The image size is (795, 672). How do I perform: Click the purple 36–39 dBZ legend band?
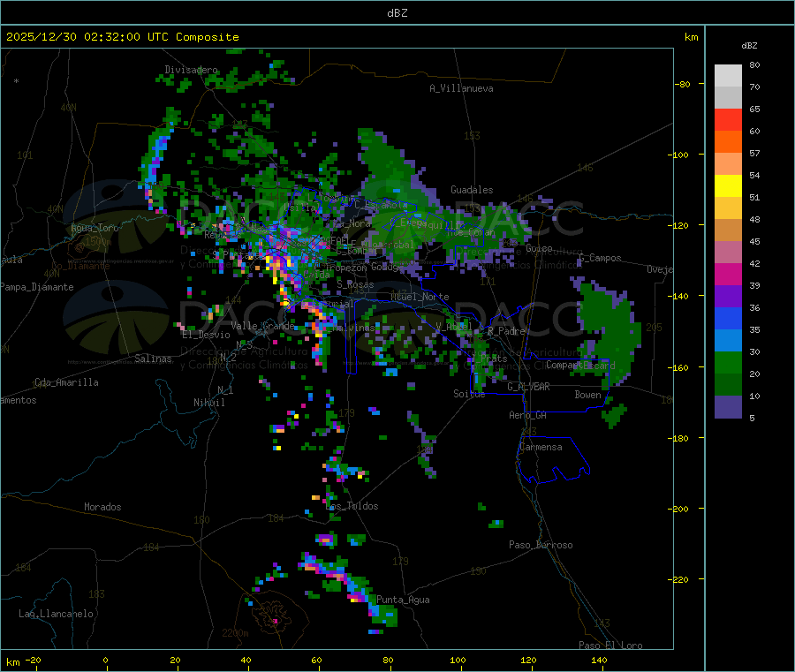point(728,297)
